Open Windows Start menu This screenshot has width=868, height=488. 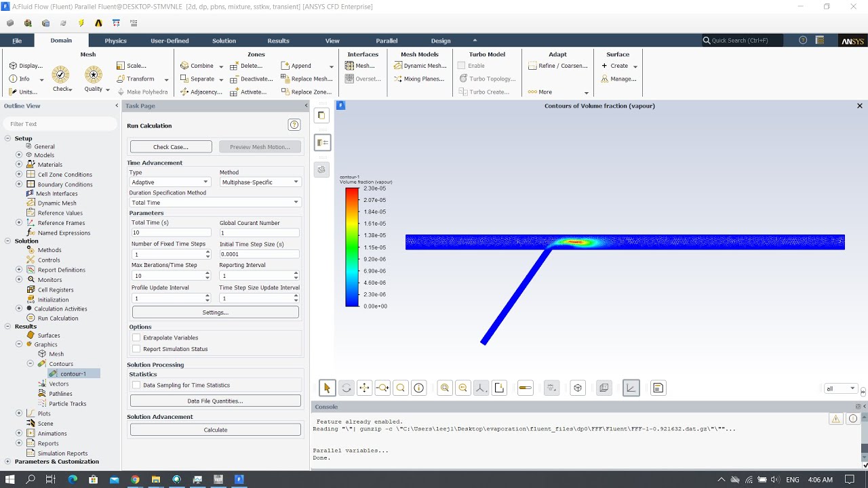point(10,479)
